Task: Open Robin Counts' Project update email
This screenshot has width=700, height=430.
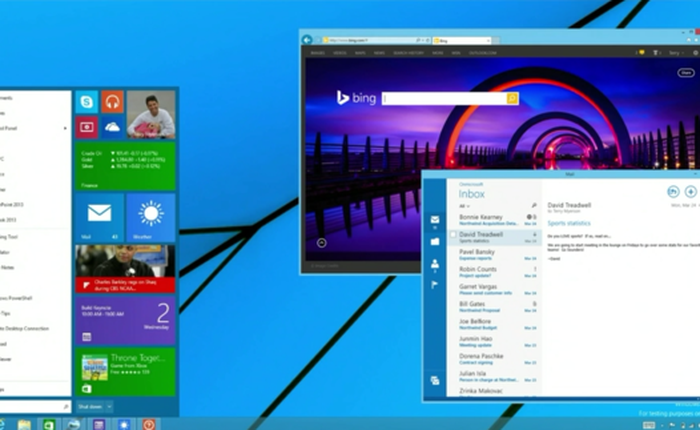Action: pyautogui.click(x=494, y=272)
